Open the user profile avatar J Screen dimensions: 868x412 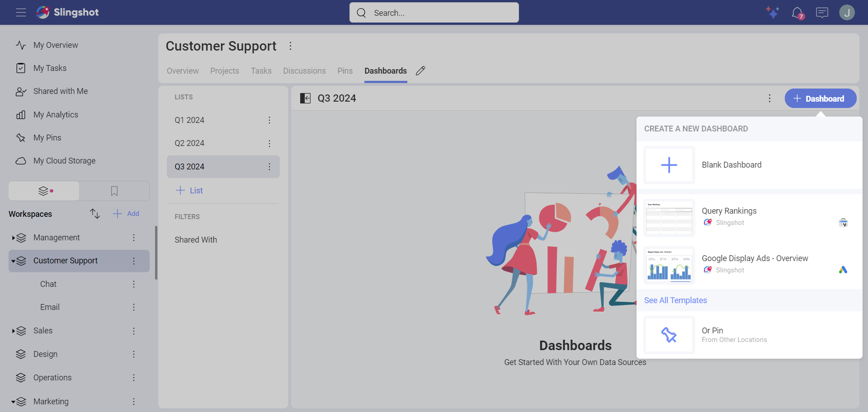coord(847,12)
